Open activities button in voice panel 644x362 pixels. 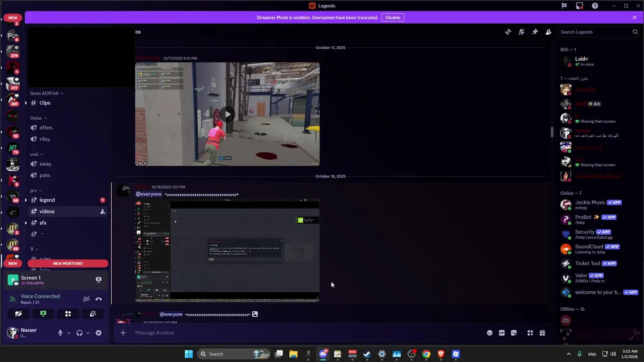pos(68,314)
